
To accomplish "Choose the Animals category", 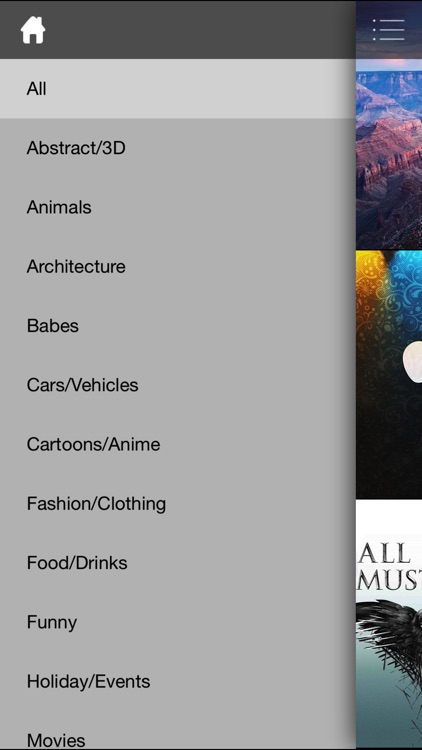I will (178, 208).
